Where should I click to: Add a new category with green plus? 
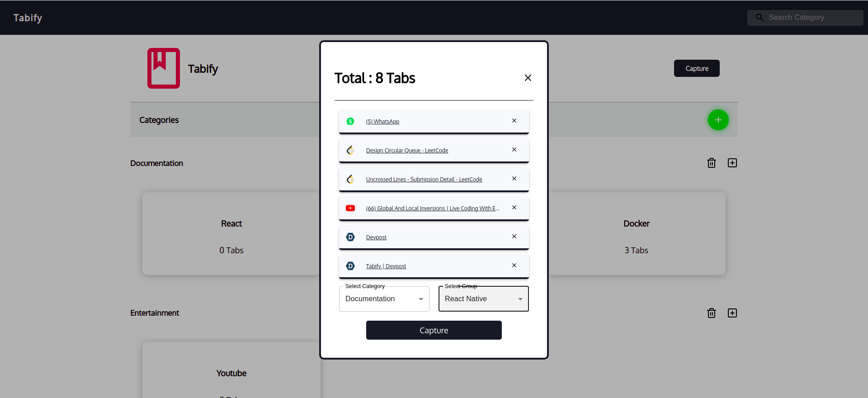pos(718,120)
